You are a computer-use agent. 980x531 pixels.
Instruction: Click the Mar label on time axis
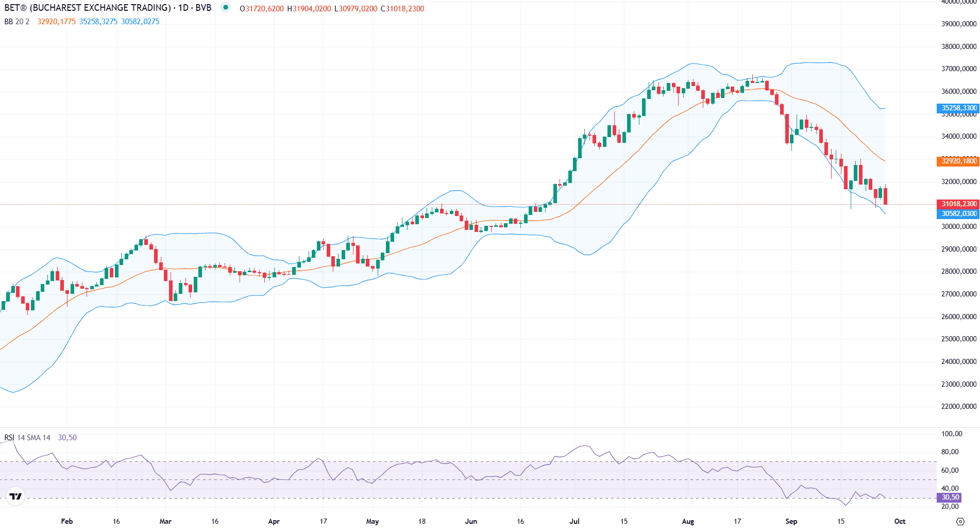pos(165,522)
